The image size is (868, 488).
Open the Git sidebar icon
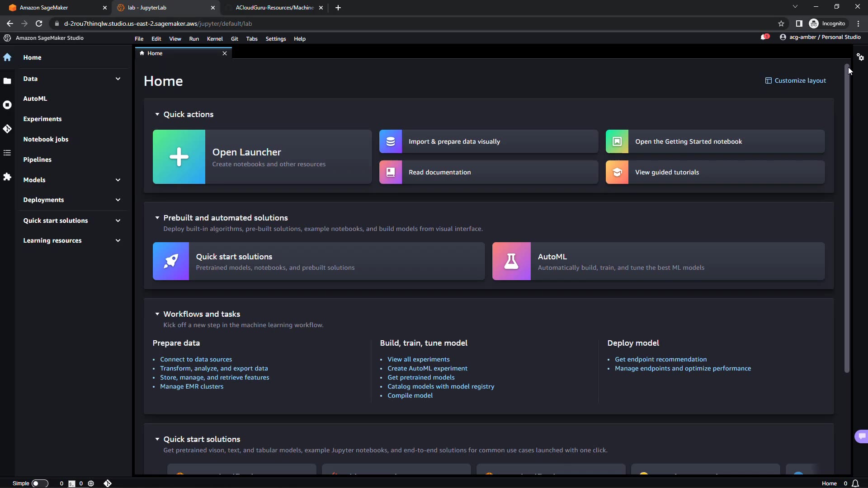point(7,129)
